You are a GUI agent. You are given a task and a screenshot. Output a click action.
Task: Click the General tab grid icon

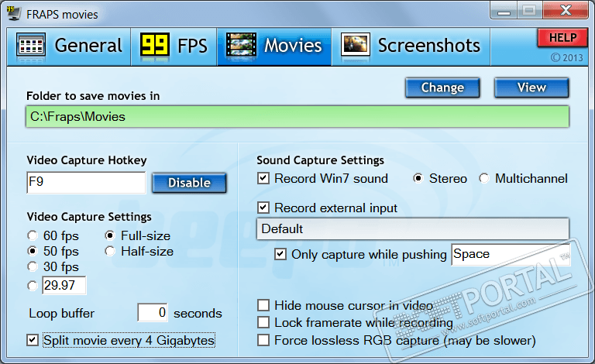pyautogui.click(x=31, y=46)
